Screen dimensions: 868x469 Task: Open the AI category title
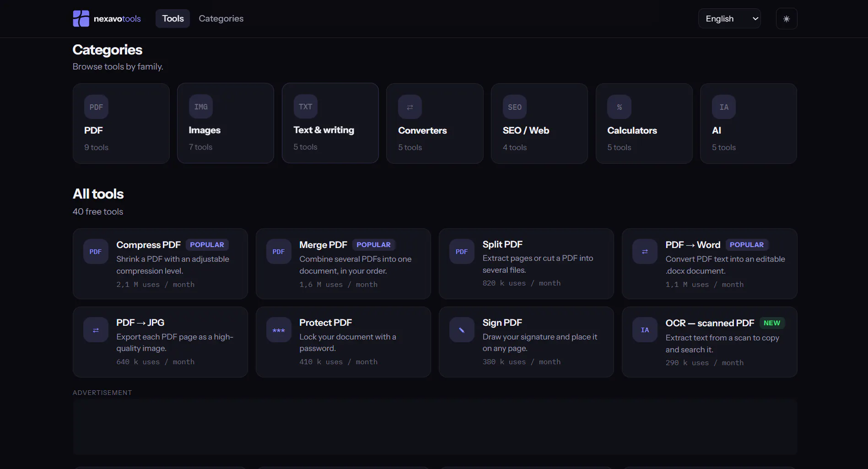point(717,130)
